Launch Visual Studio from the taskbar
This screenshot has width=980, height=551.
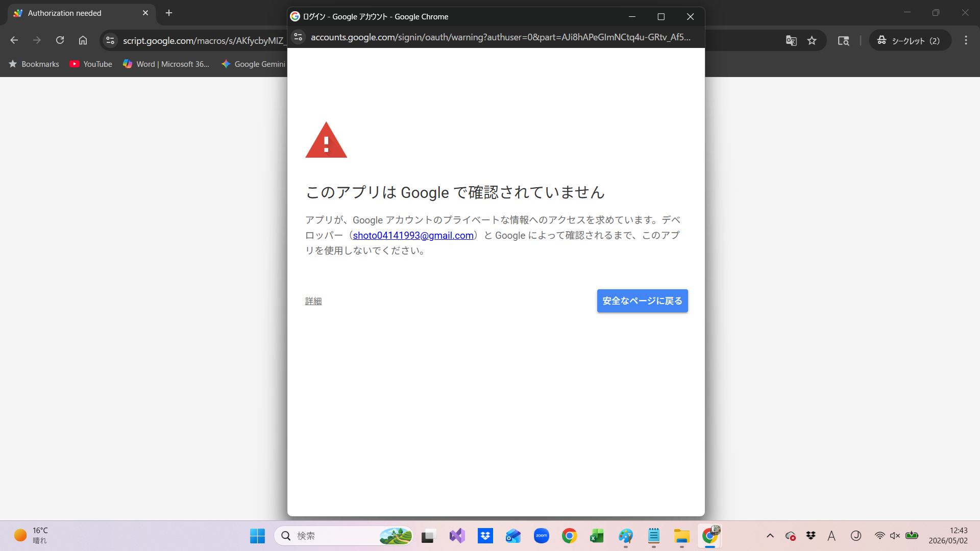[457, 536]
